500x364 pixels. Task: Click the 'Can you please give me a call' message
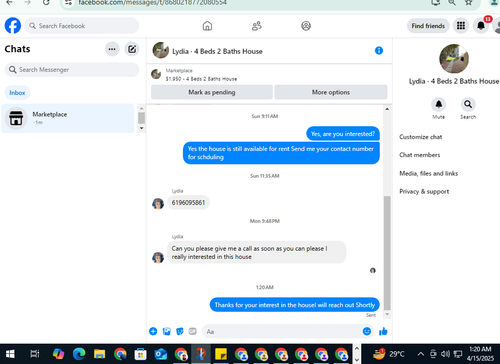coord(256,252)
